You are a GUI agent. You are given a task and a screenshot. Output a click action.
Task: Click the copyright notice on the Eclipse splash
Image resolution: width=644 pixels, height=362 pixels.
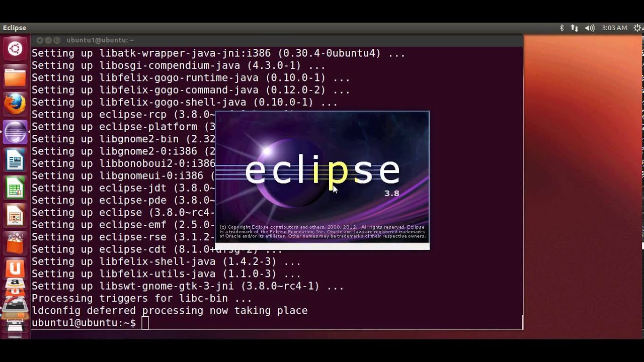[x=322, y=232]
